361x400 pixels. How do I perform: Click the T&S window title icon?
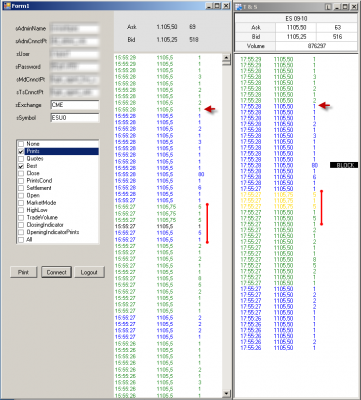(x=239, y=6)
